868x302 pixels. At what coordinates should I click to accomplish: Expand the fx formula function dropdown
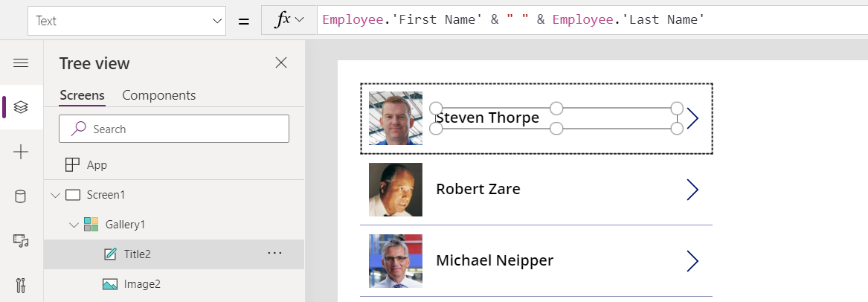coord(289,21)
